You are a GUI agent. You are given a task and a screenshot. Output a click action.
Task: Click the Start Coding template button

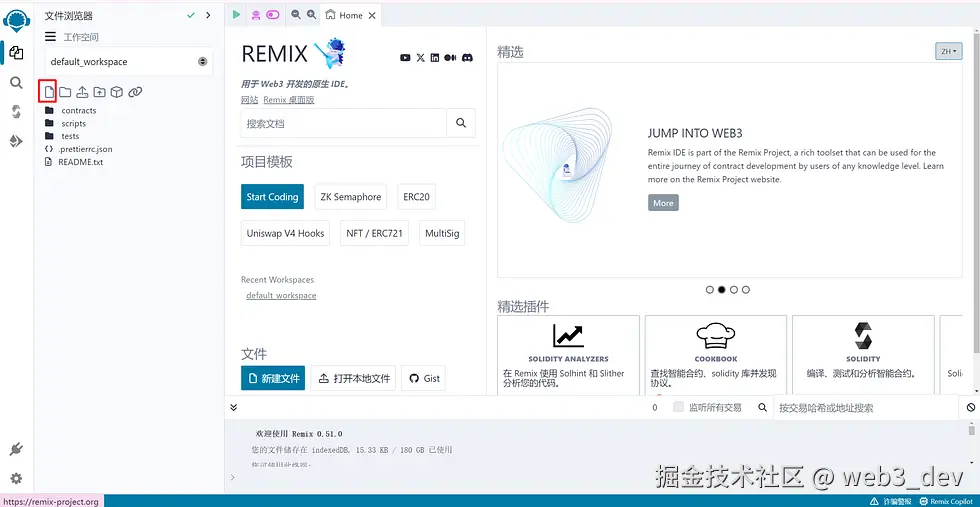point(272,196)
